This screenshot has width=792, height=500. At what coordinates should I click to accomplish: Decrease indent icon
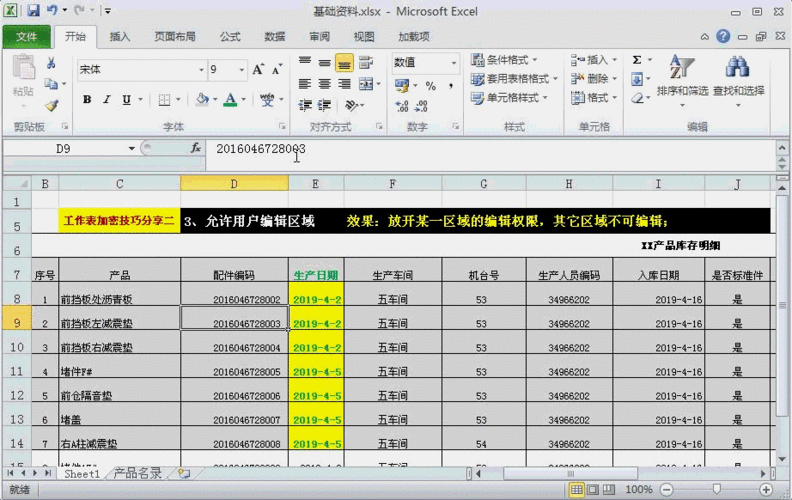point(305,105)
